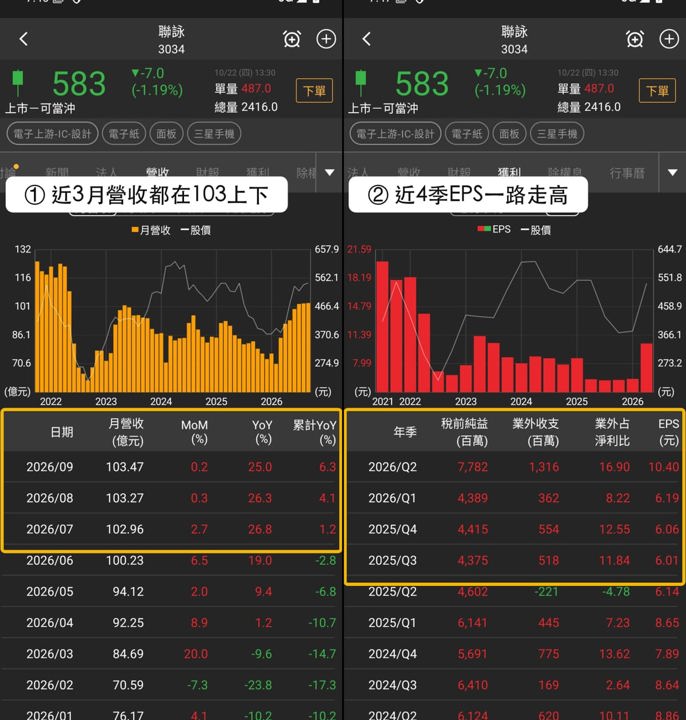Viewport: 686px width, 720px height.
Task: Select the 2026/06 revenue row
Action: 171,560
